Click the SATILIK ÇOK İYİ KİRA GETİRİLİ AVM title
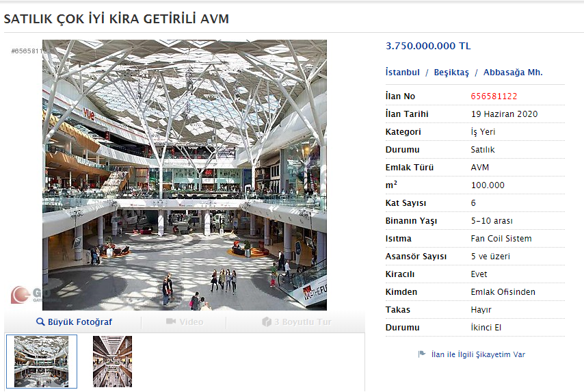Viewport: 584px width, 392px height. pyautogui.click(x=117, y=19)
